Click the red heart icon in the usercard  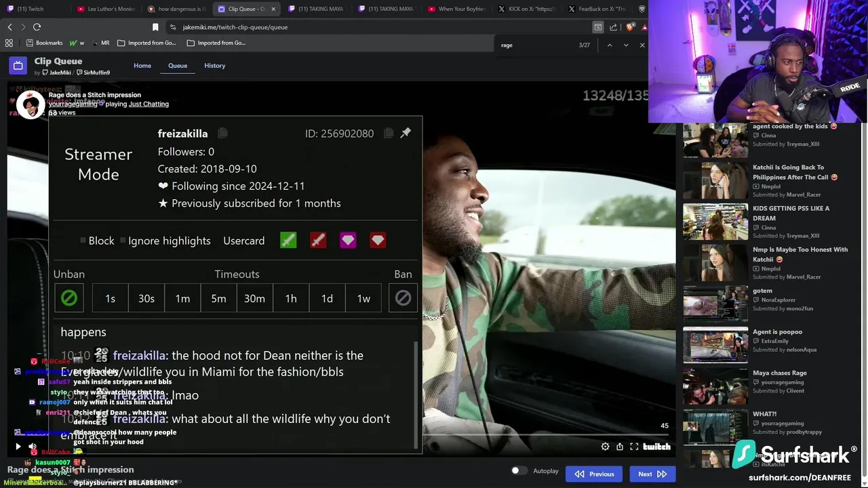coord(378,240)
